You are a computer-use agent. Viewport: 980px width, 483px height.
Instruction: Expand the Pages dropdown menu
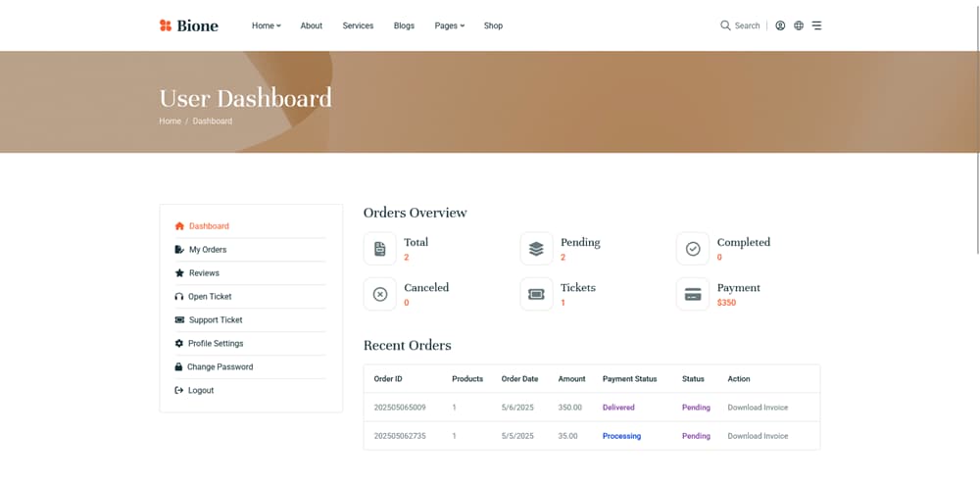pos(450,25)
